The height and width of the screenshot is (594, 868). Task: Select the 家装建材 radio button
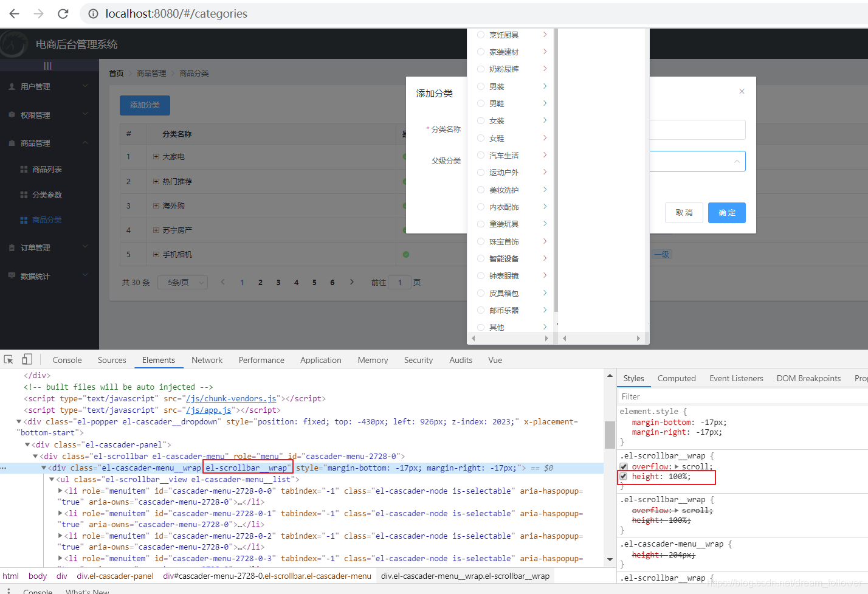(481, 52)
